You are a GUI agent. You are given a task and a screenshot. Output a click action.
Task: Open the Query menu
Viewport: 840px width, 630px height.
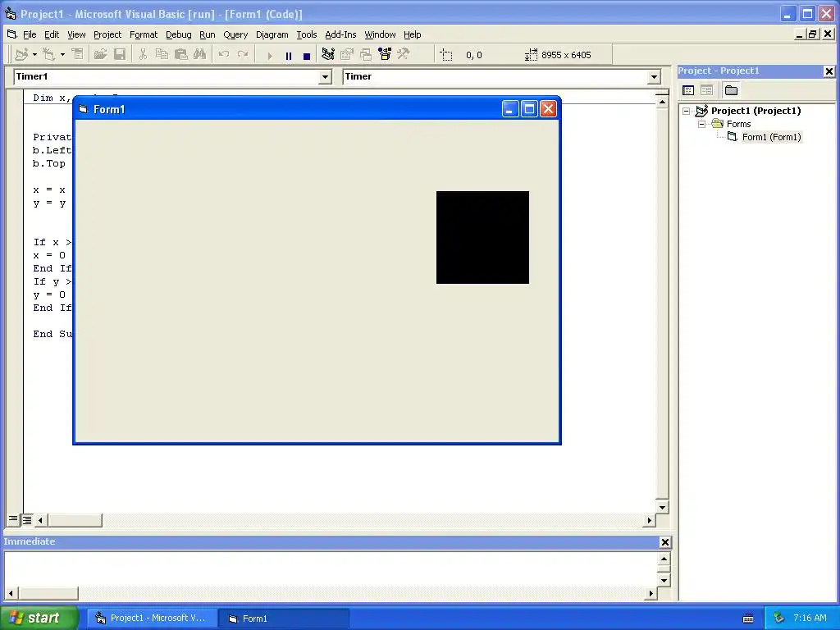235,34
